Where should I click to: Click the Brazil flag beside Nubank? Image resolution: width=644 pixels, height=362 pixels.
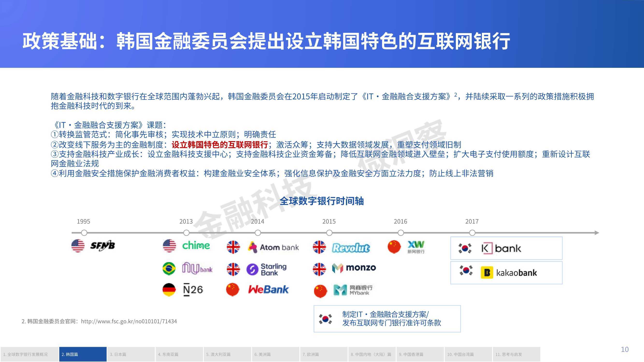[x=169, y=269]
